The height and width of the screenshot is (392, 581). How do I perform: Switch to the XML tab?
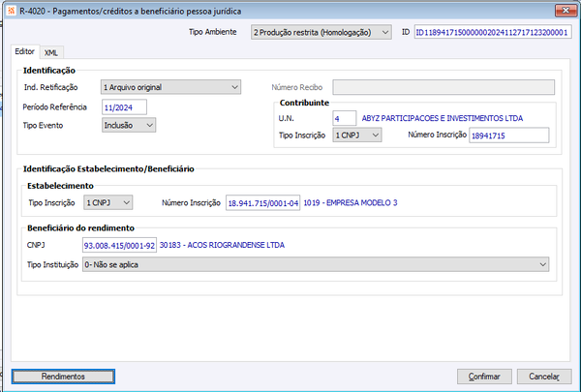point(51,52)
